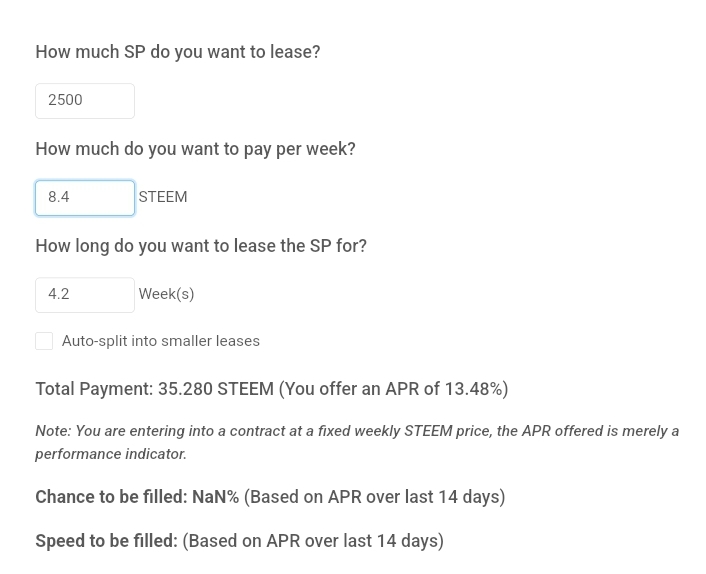Select the lease duration field showing 4.2
706x574 pixels.
pyautogui.click(x=85, y=295)
